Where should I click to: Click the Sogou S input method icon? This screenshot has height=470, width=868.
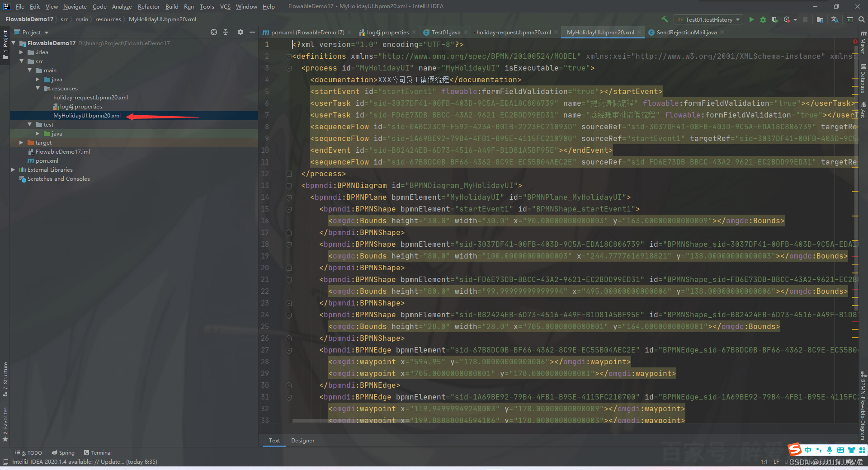[795, 450]
